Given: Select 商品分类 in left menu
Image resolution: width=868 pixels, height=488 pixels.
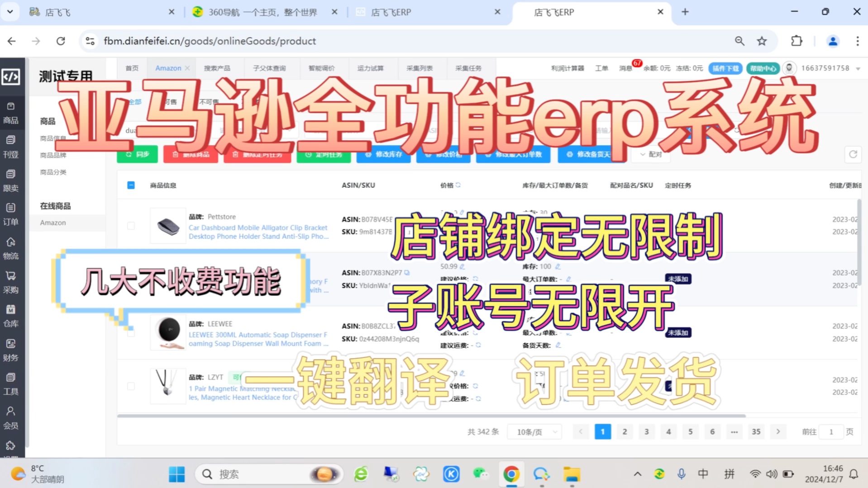Looking at the screenshot, I should [x=53, y=172].
